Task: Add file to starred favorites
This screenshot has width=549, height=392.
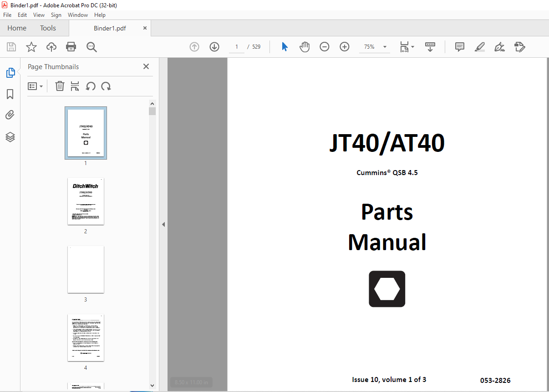Action: pyautogui.click(x=31, y=47)
